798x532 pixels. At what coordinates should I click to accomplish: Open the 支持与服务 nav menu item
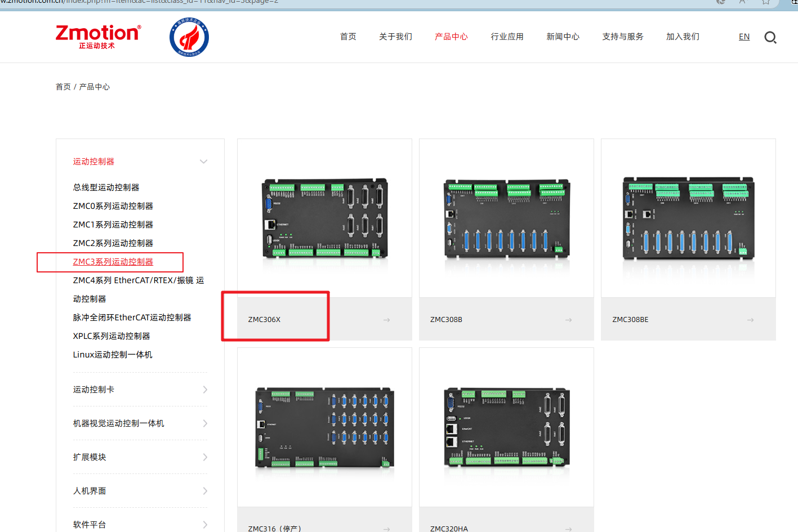coord(623,37)
